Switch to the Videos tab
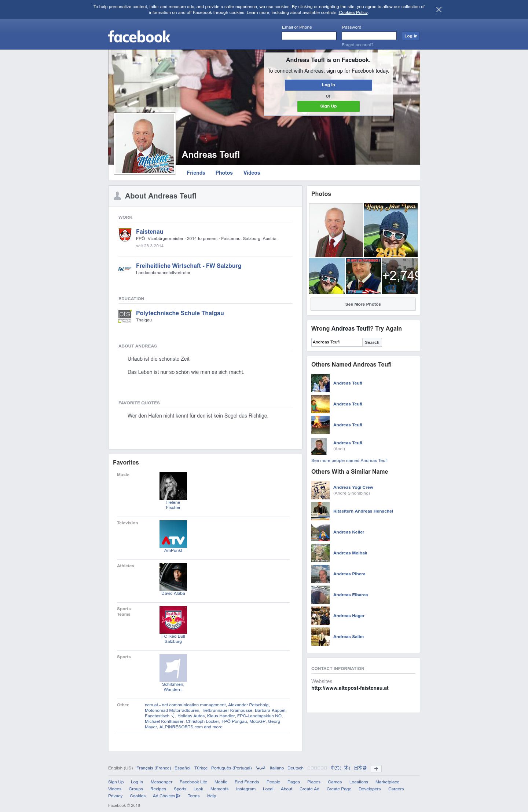This screenshot has height=812, width=528. [x=252, y=173]
